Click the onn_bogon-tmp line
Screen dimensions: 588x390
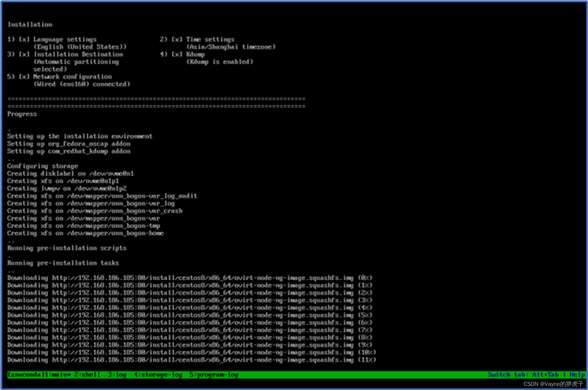point(84,226)
